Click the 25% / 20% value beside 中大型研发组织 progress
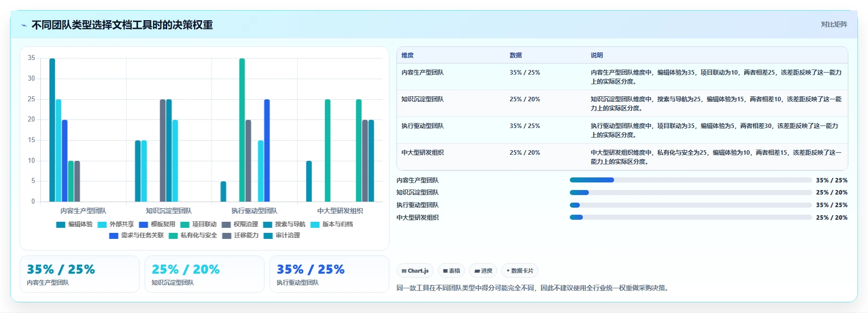The height and width of the screenshot is (313, 868). tap(832, 218)
